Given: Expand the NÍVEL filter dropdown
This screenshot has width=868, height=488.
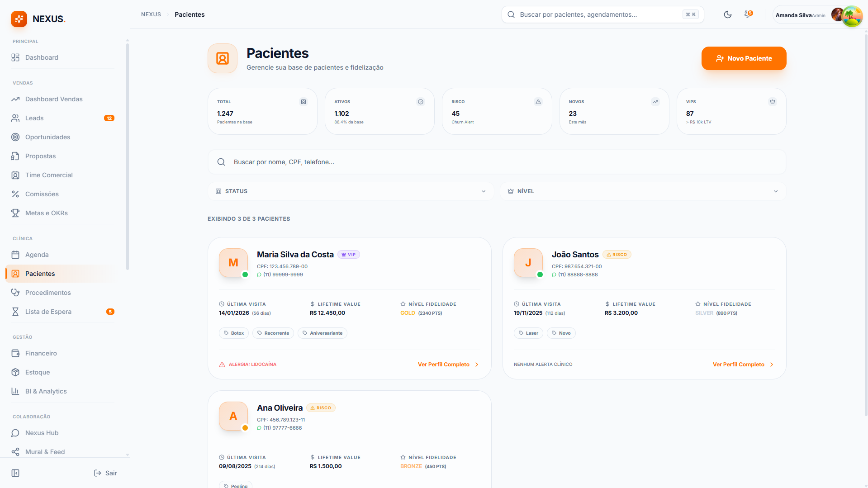Looking at the screenshot, I should coord(643,191).
